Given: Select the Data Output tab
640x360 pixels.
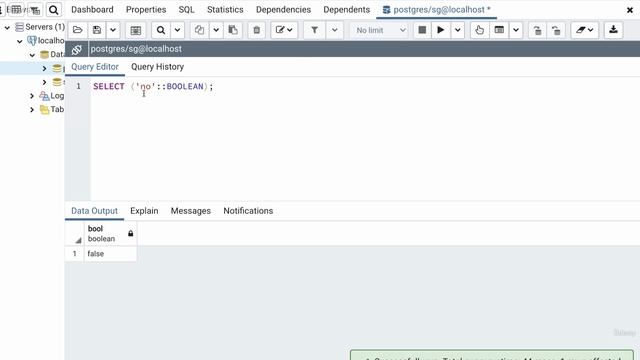Looking at the screenshot, I should point(94,211).
